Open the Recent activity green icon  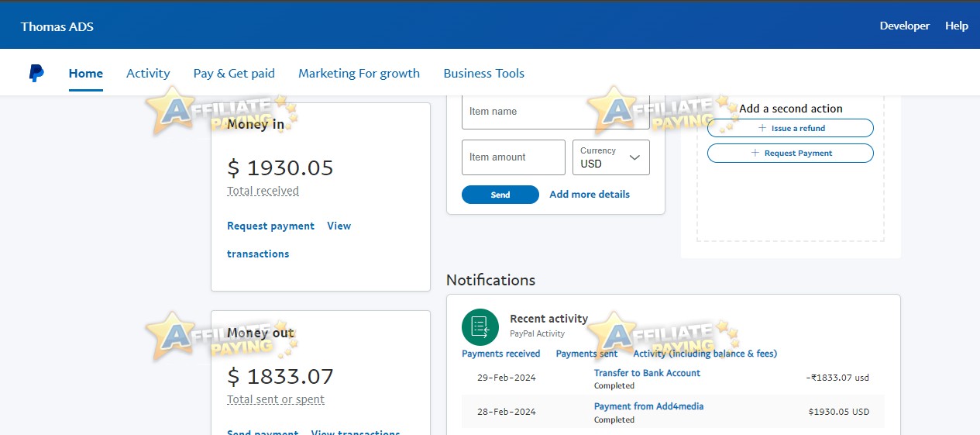click(x=480, y=327)
